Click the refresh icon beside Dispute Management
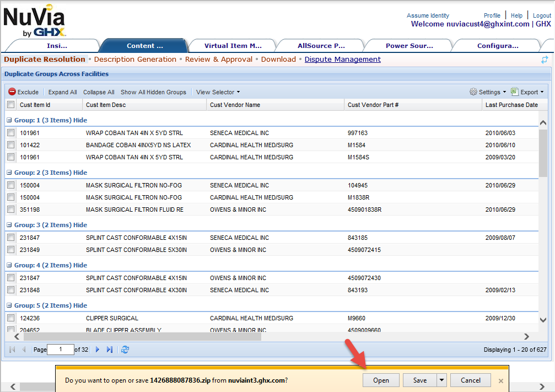Image resolution: width=555 pixels, height=392 pixels. (545, 60)
